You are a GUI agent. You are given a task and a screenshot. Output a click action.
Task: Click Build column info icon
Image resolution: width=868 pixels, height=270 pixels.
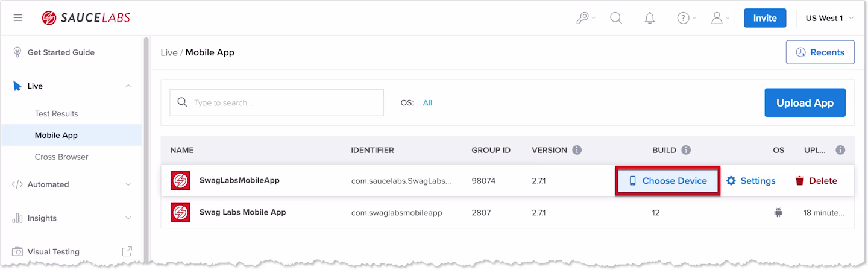686,150
